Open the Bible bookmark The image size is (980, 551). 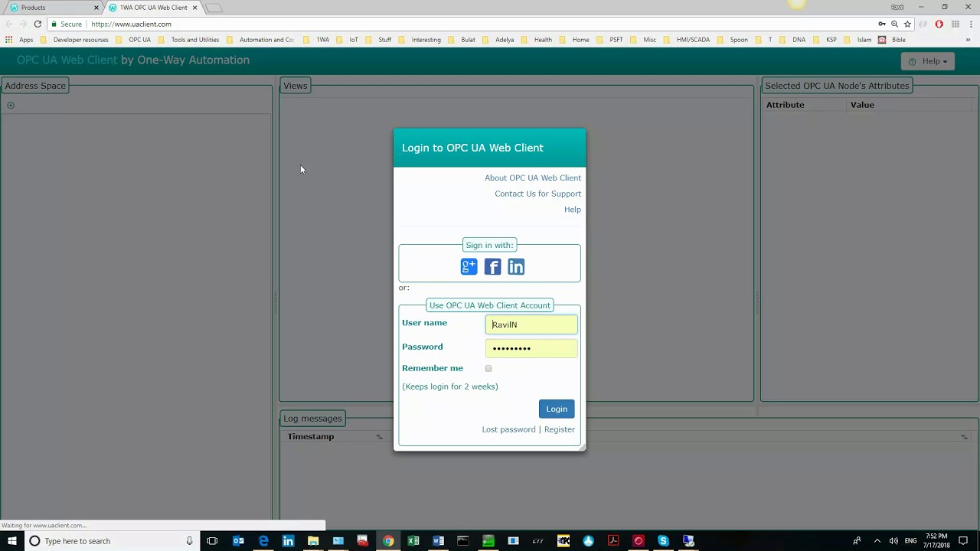[893, 40]
